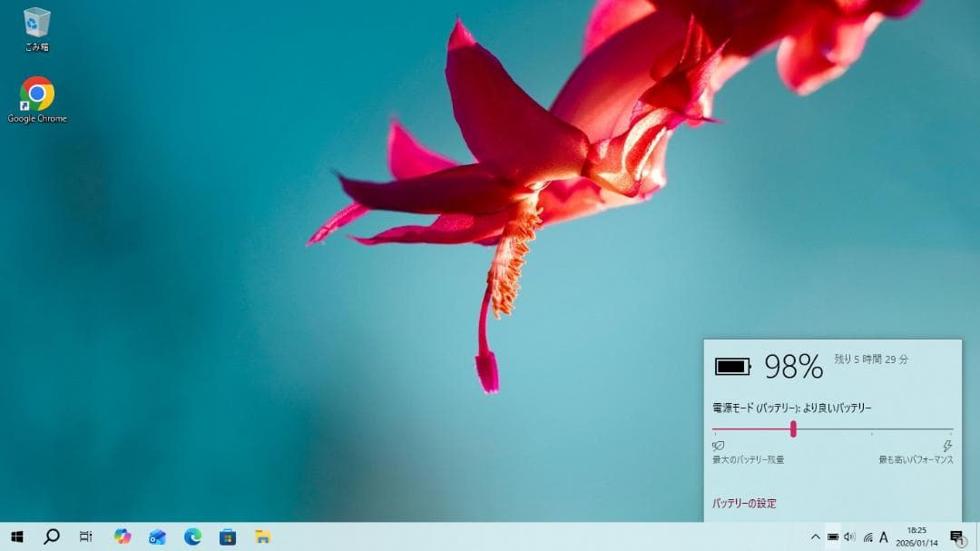
Task: Open the battery icon in the tray
Action: point(833,537)
